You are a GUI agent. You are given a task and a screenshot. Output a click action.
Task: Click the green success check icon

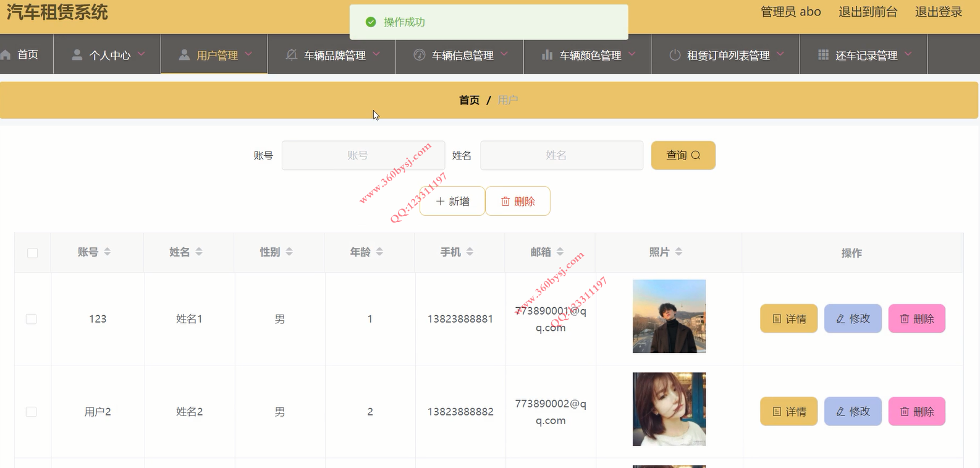pyautogui.click(x=371, y=22)
